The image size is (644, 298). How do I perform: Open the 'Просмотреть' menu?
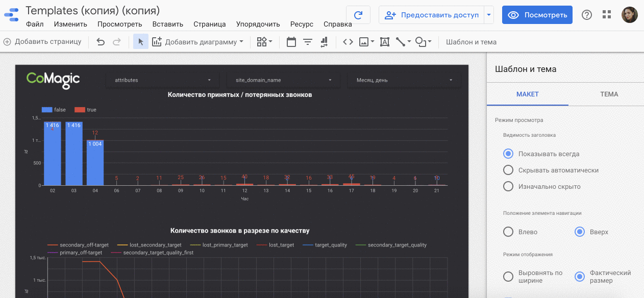120,24
